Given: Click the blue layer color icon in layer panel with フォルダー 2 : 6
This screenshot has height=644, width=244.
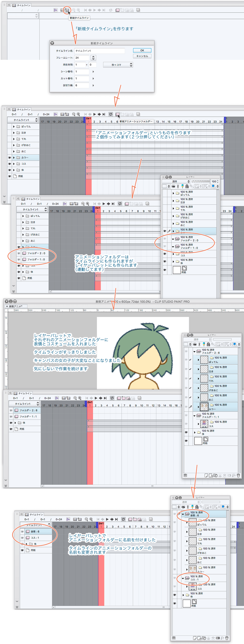Looking at the screenshot, I should click(235, 344).
